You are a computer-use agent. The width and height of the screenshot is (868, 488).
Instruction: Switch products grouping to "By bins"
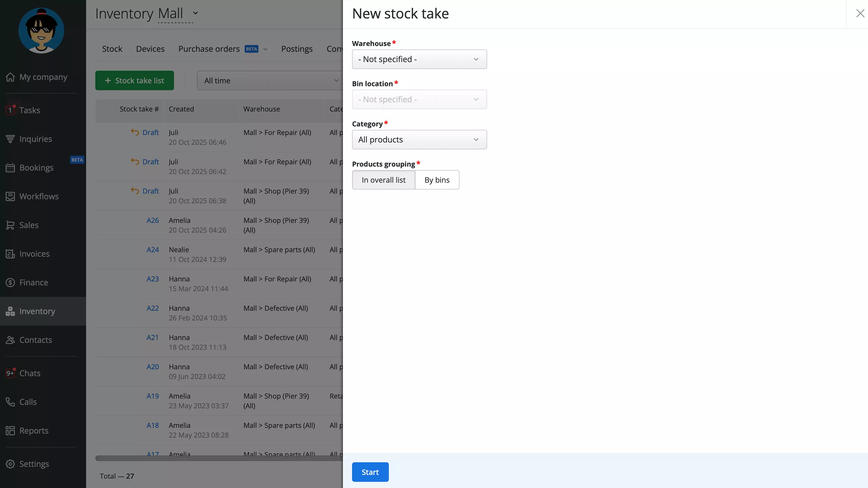click(437, 180)
